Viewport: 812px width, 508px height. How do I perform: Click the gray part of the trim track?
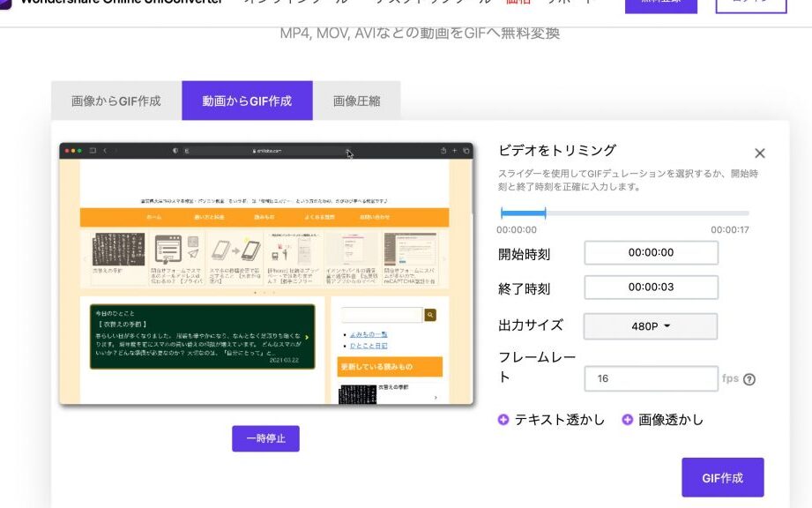(647, 213)
